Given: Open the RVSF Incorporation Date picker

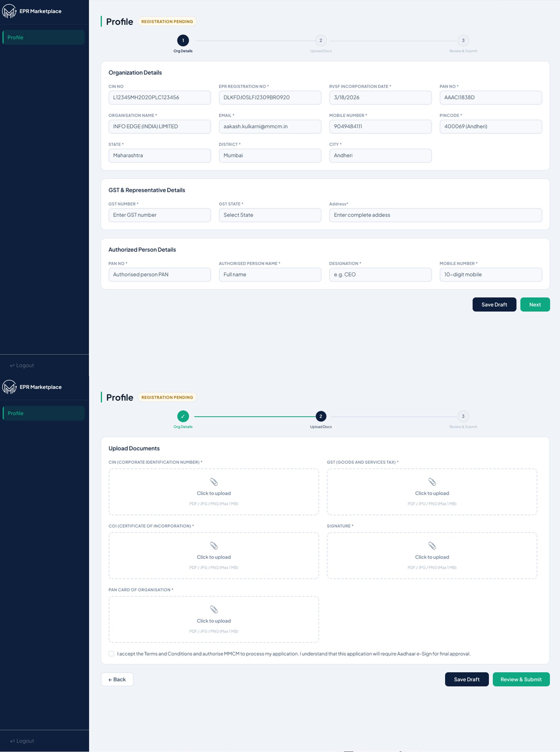Looking at the screenshot, I should 380,98.
